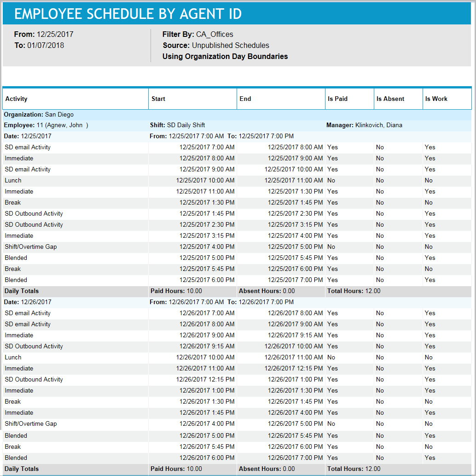The image size is (476, 476).
Task: Select the report title Employee Schedule by Agent ID
Action: (x=127, y=14)
